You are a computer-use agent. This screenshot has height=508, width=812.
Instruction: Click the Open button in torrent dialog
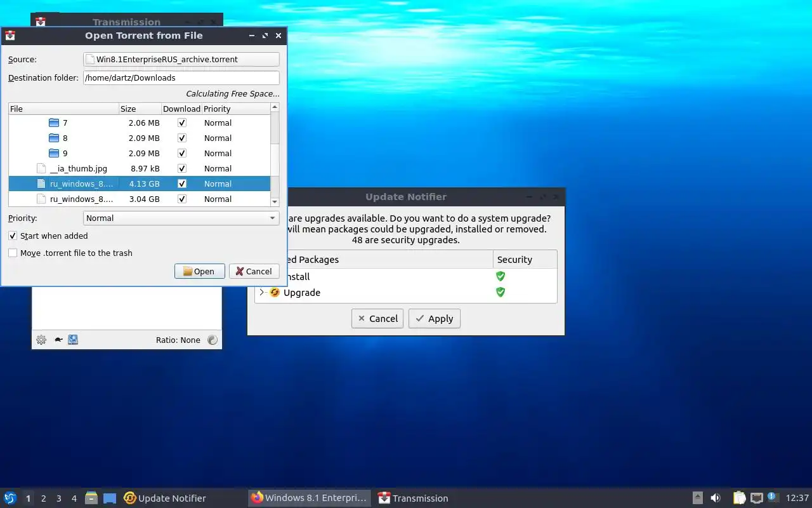(x=199, y=271)
